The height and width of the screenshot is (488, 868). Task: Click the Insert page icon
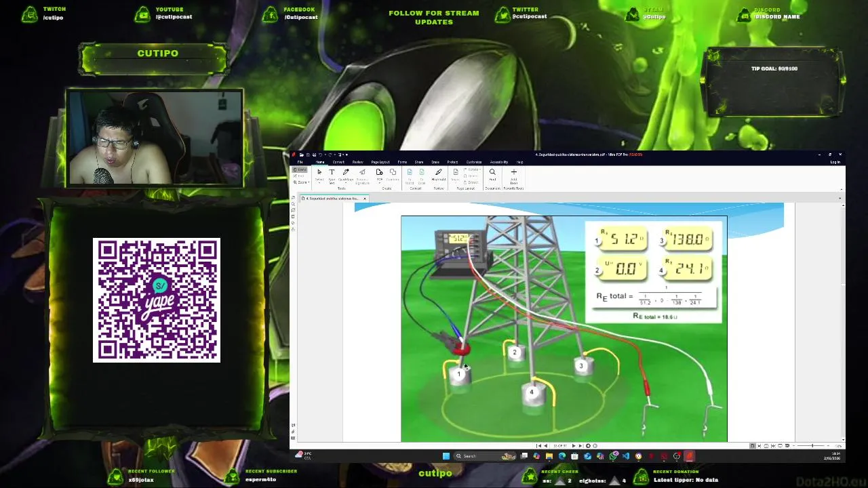point(456,174)
